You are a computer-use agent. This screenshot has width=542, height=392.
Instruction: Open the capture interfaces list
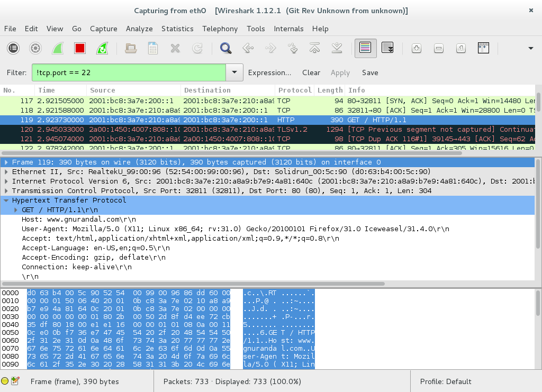(13, 48)
